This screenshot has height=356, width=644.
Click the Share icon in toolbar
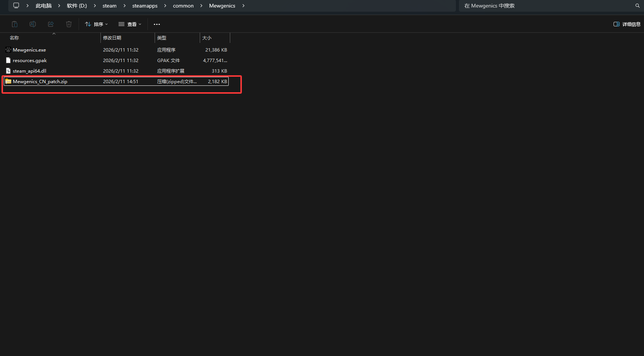51,24
